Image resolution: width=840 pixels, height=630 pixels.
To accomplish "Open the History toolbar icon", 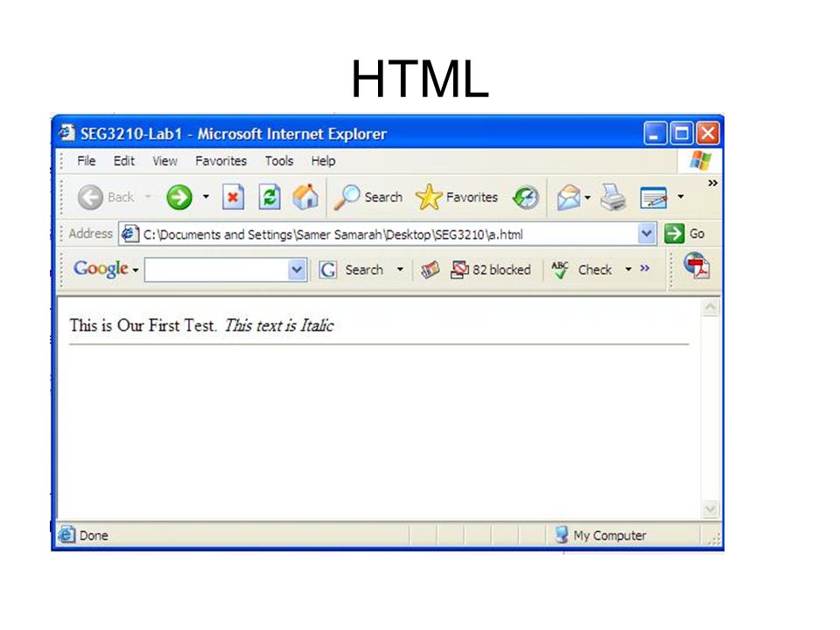I will 526,197.
